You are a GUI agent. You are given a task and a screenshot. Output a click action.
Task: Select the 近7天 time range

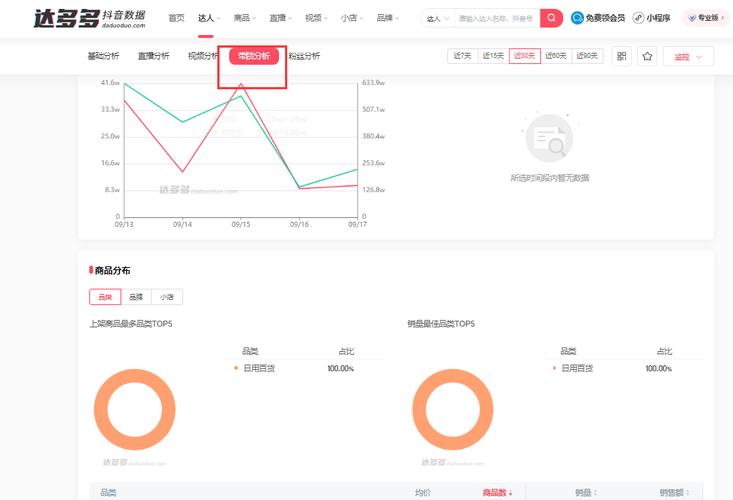tap(461, 56)
